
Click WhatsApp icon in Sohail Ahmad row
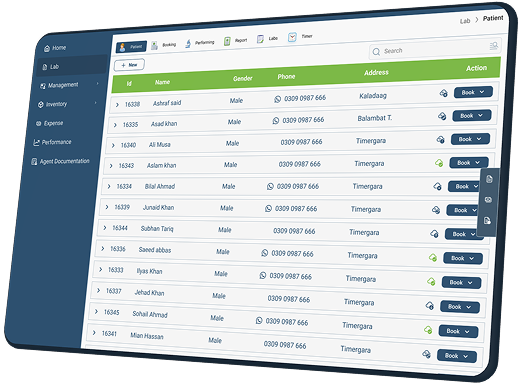tap(259, 321)
